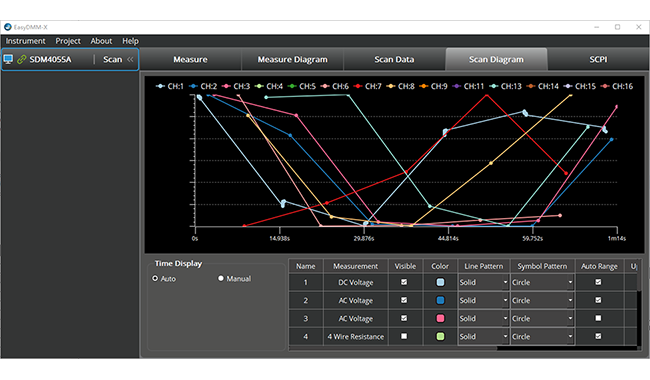Switch to the Scan Data tab
This screenshot has width=650, height=380.
[x=394, y=59]
